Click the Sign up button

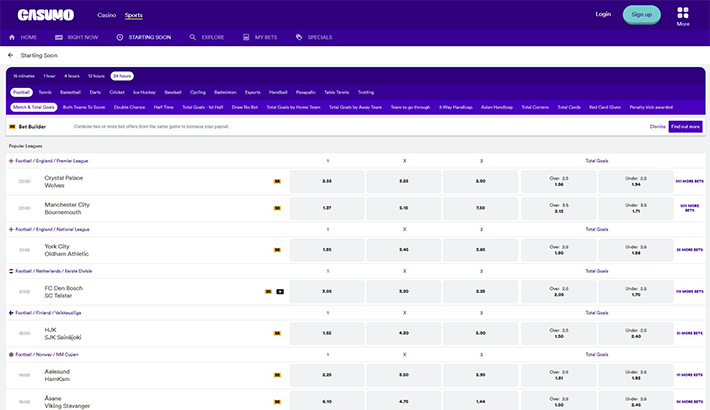click(x=642, y=14)
